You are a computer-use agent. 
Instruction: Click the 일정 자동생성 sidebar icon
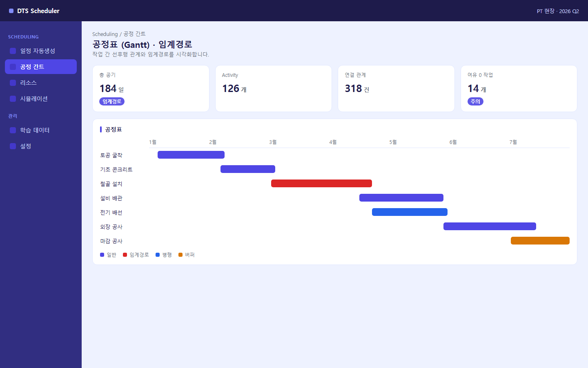pos(13,51)
